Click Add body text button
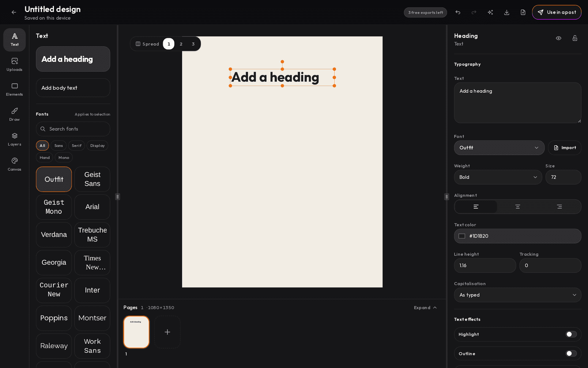This screenshot has height=368, width=588. click(73, 88)
